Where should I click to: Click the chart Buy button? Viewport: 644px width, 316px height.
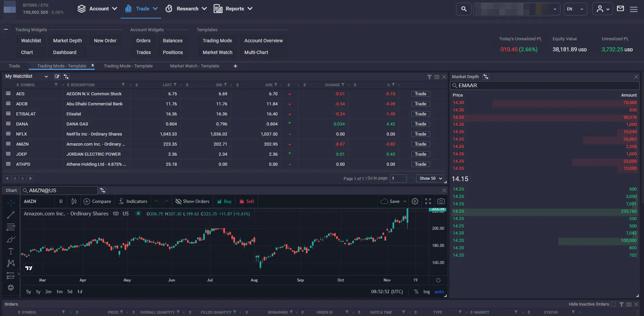[x=224, y=201]
